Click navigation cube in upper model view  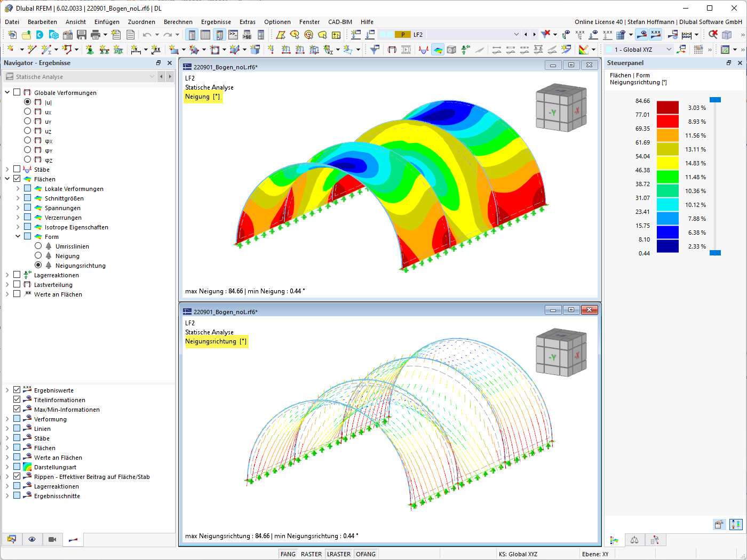click(x=561, y=108)
